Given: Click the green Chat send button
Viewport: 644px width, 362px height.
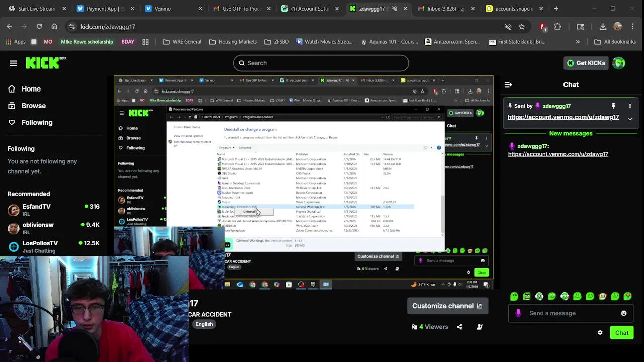Looking at the screenshot, I should coord(622,333).
